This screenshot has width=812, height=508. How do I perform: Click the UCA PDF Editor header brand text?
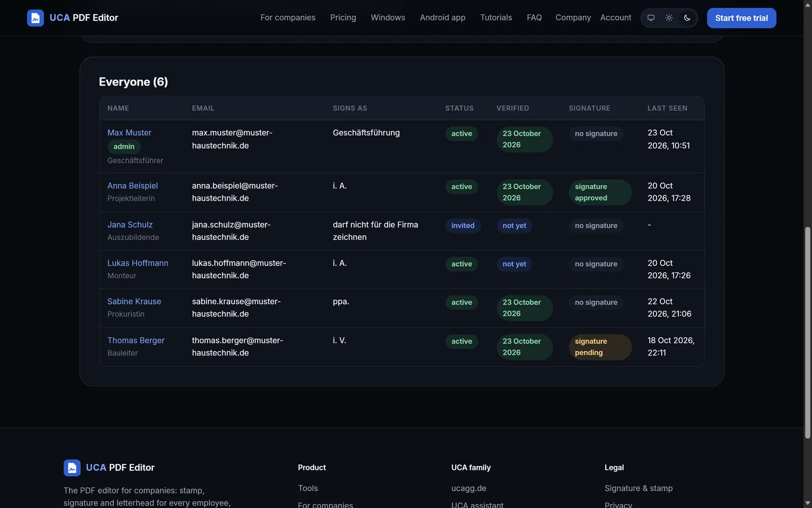84,18
